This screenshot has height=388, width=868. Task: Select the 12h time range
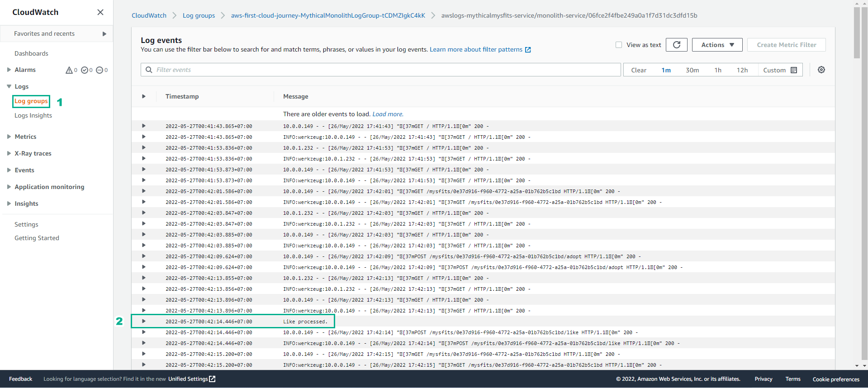(742, 70)
